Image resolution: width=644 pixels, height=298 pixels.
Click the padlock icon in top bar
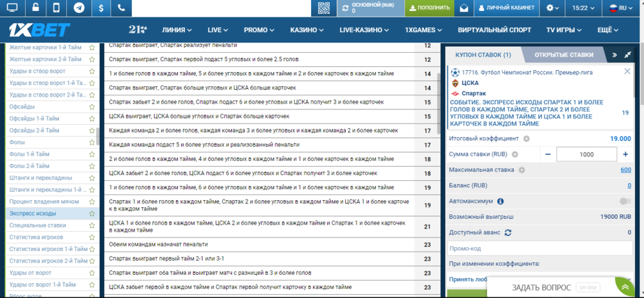[35, 8]
